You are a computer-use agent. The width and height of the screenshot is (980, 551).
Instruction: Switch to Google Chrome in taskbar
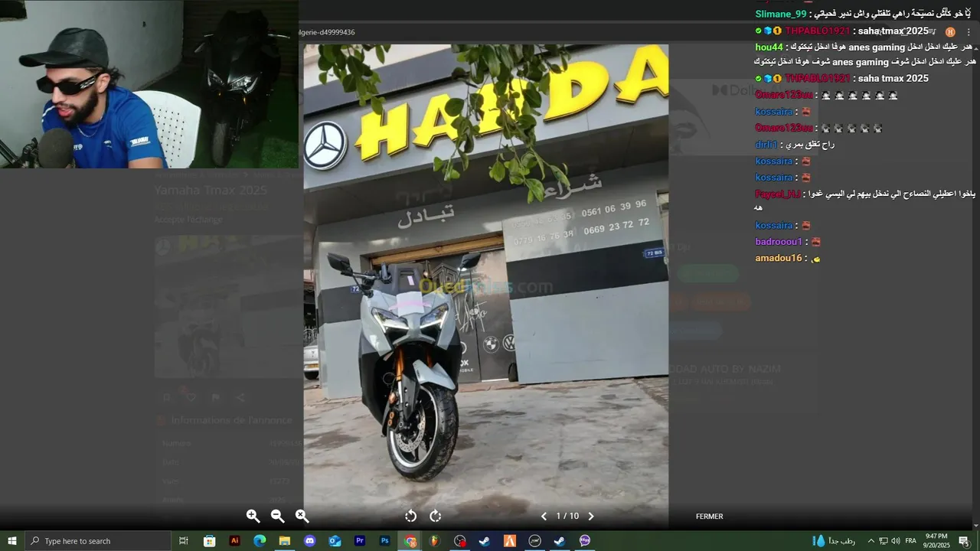410,541
